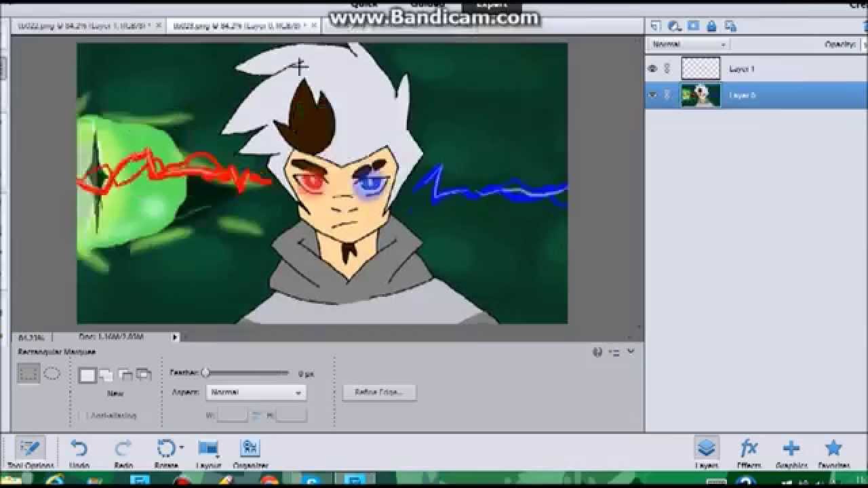Open the Effects fx panel
This screenshot has width=868, height=488.
click(x=749, y=449)
